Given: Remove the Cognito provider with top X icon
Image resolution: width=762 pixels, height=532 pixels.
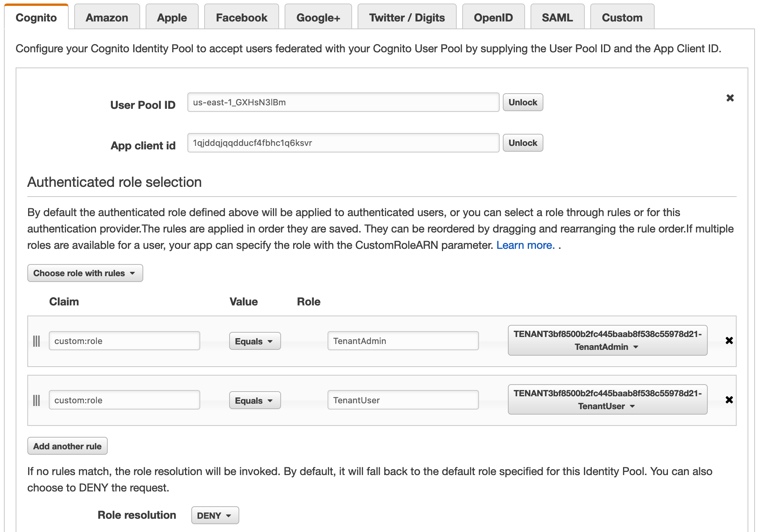Looking at the screenshot, I should point(730,98).
